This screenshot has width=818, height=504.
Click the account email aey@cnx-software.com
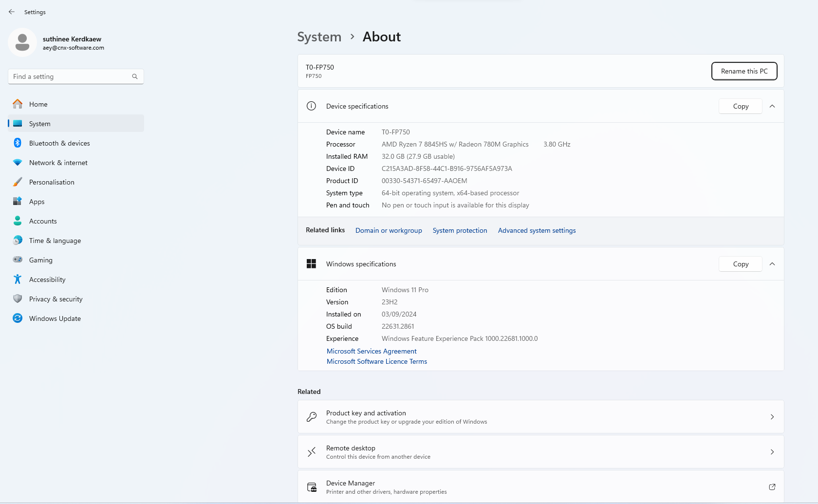click(x=74, y=48)
